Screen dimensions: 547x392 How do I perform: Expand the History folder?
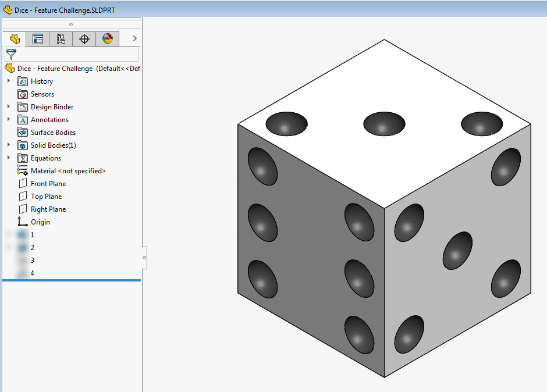click(x=8, y=81)
